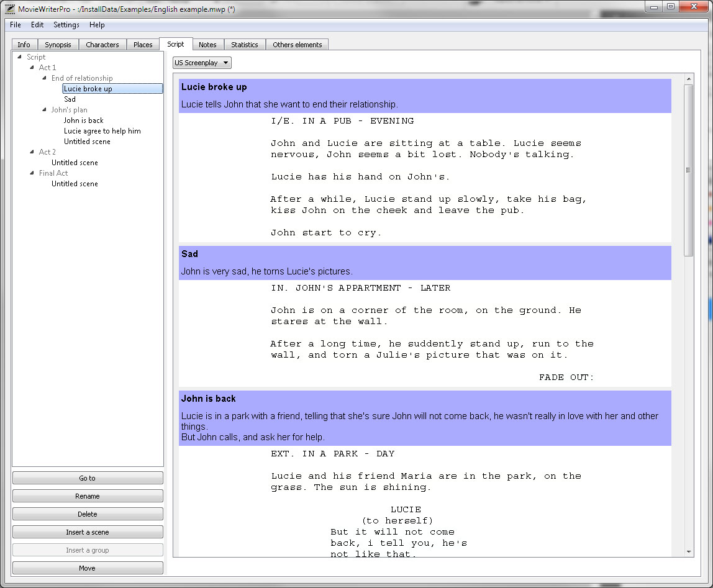Click the Rename button
This screenshot has height=588, width=713.
point(88,496)
